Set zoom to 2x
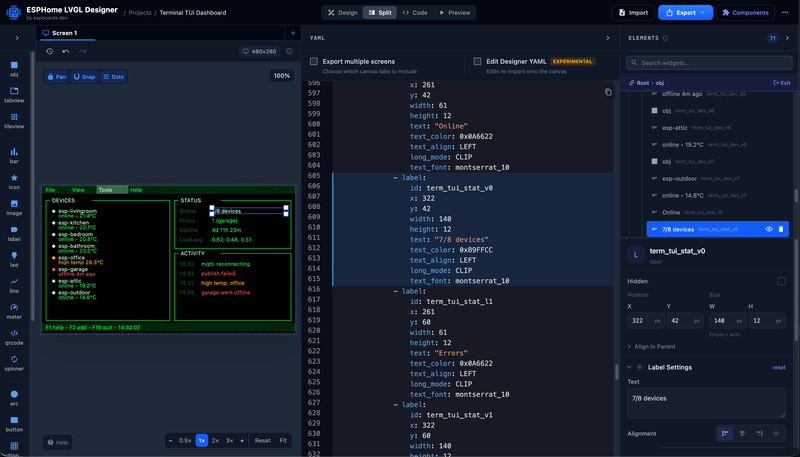Viewport: 800px width, 457px height. (x=215, y=441)
